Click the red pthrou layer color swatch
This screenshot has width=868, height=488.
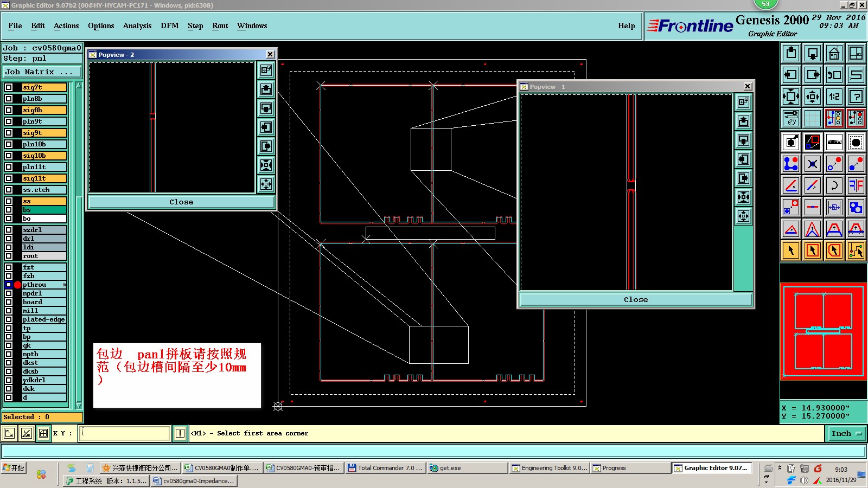[x=17, y=285]
